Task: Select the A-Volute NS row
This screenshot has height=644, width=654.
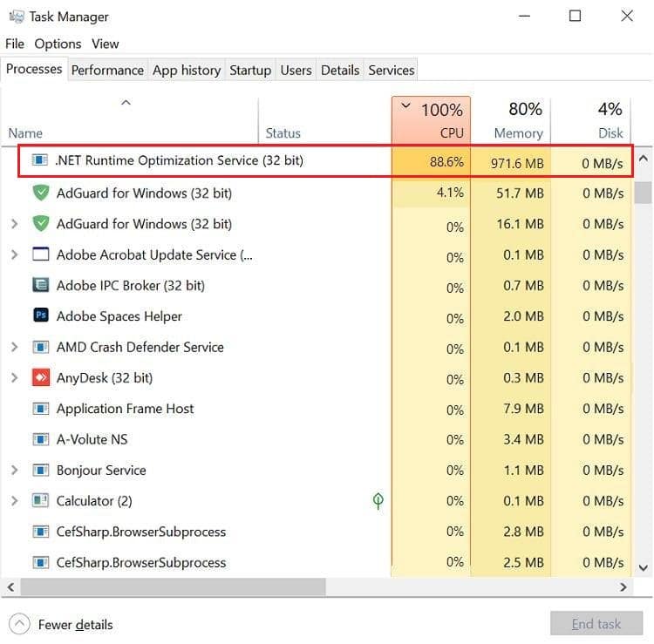Action: pos(317,439)
